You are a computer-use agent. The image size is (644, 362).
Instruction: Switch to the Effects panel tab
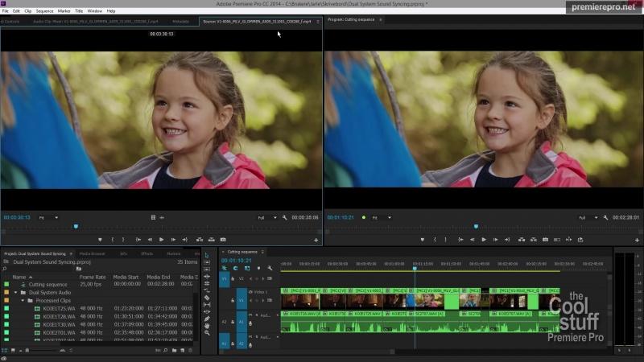(x=147, y=253)
